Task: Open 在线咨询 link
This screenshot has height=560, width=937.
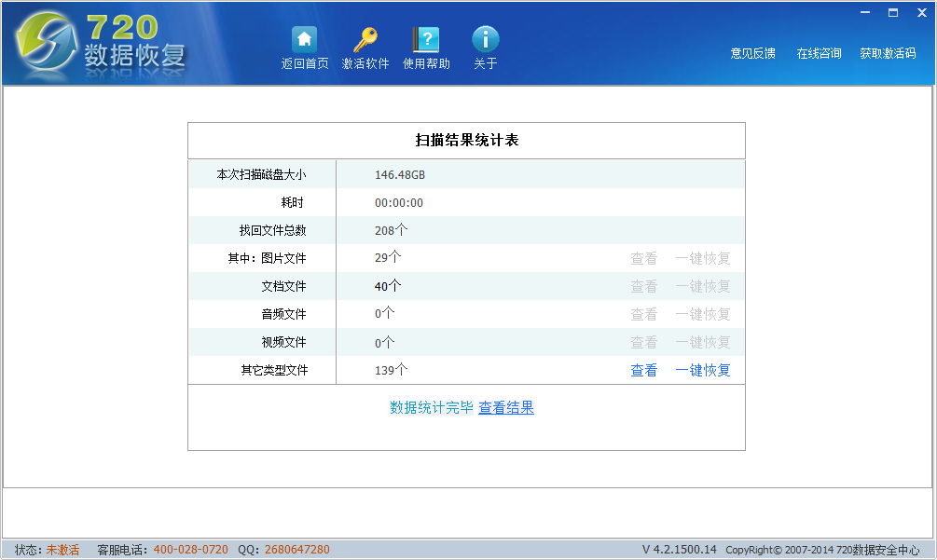Action: [819, 53]
